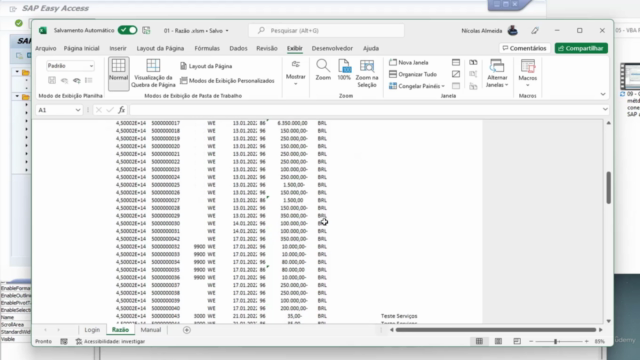Open Congelar Painéis dropdown

point(417,86)
